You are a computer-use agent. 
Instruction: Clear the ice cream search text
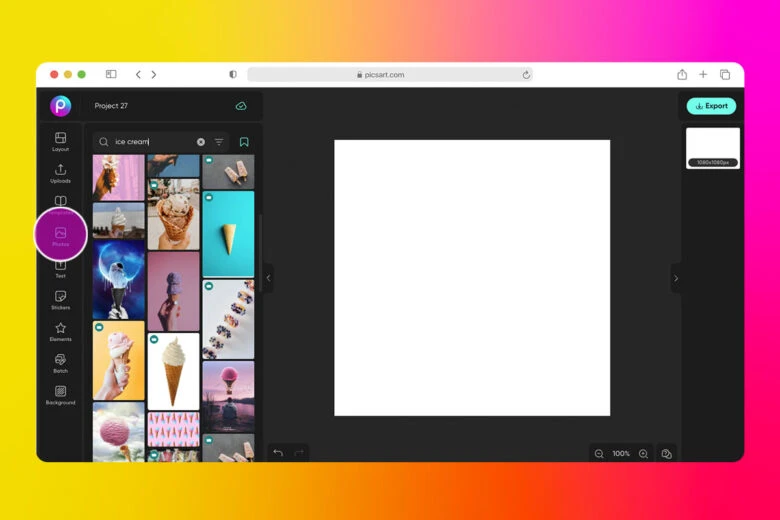(x=201, y=142)
